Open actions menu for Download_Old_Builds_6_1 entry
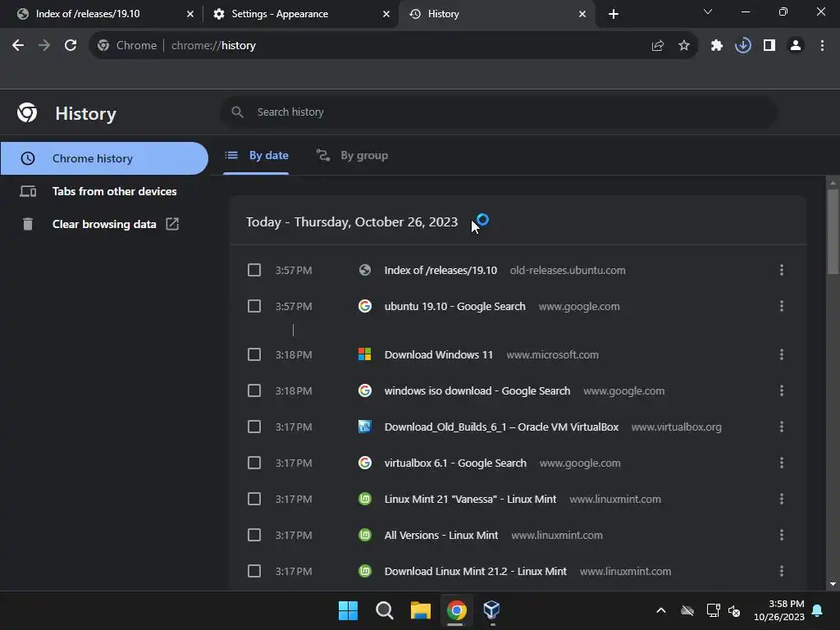 coord(782,427)
